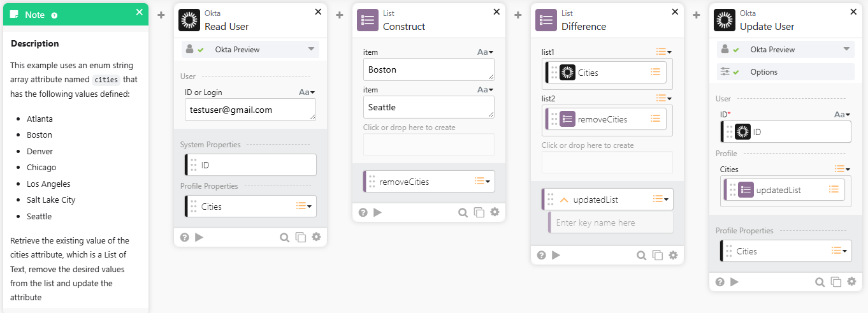The width and height of the screenshot is (868, 313).
Task: Open Options on Update User card
Action: [786, 72]
